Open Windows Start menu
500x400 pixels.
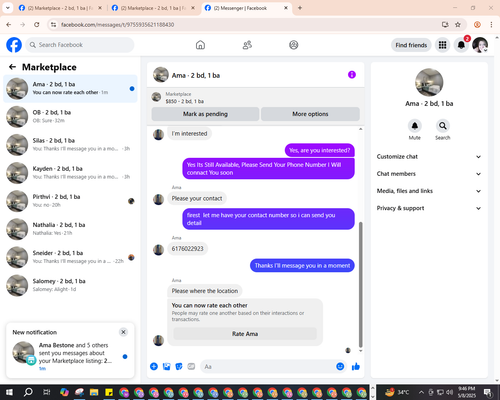[x=9, y=392]
